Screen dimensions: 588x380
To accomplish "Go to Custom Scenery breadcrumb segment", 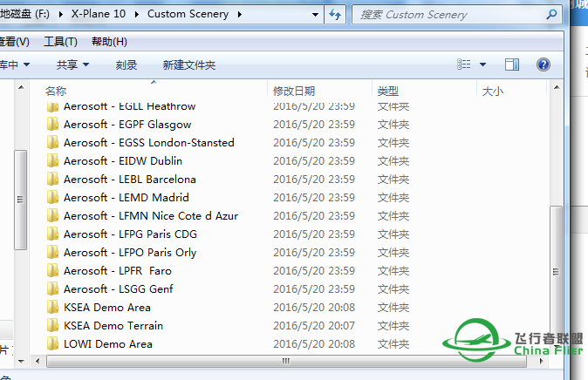I will click(x=188, y=14).
